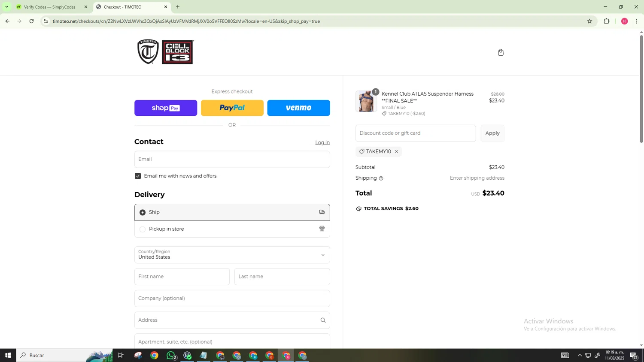
Task: Close the Checkout TIMOTEO tab
Action: point(166,7)
